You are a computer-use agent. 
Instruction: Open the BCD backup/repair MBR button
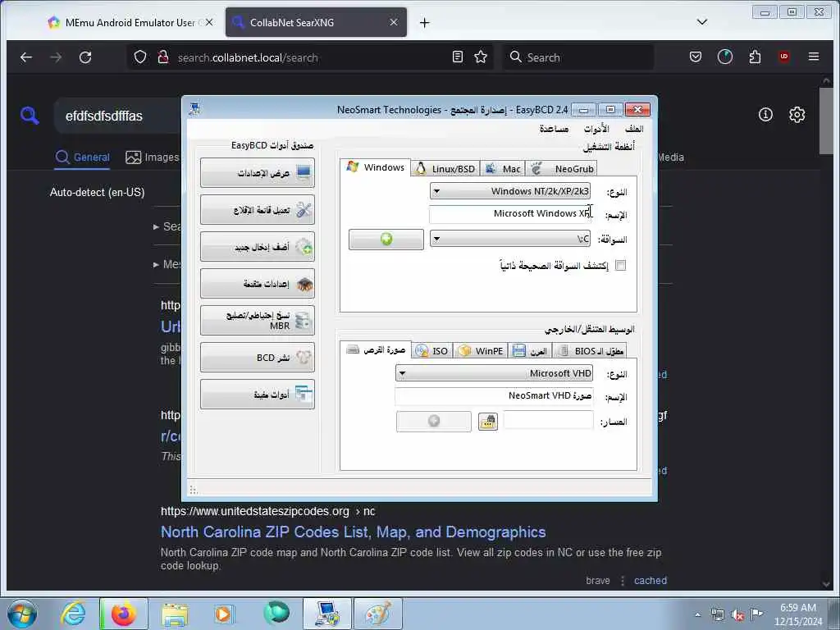click(x=257, y=321)
